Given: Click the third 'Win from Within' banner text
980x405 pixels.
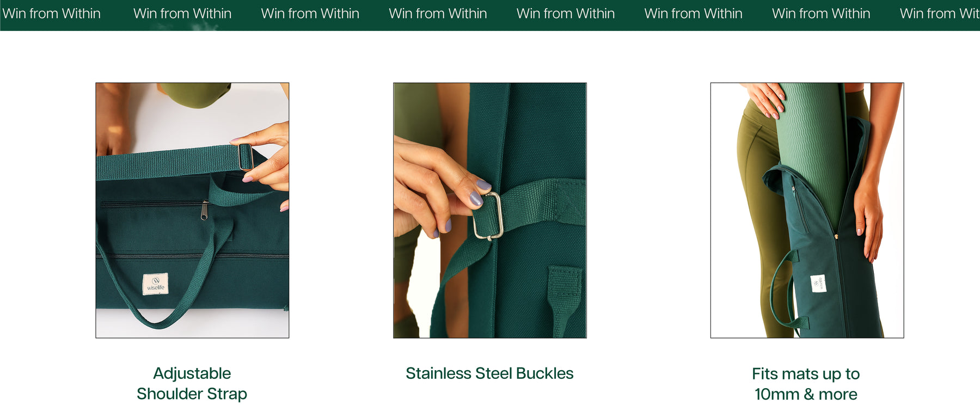Looking at the screenshot, I should (310, 14).
